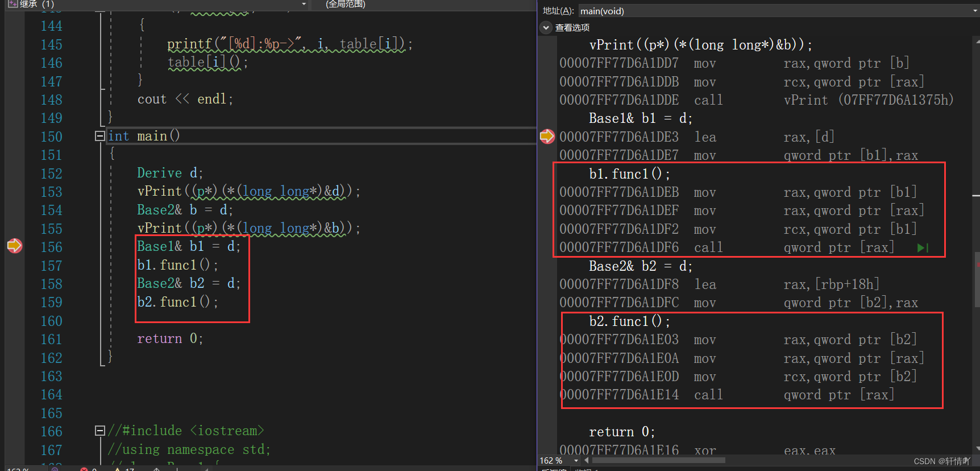Click the vPrint source line heading the disassembly

pos(701,45)
